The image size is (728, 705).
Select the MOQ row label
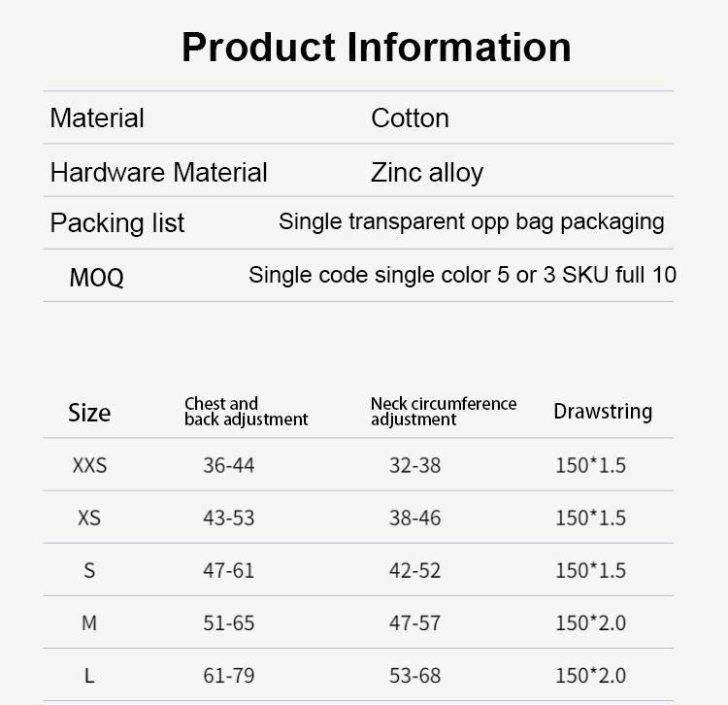(96, 278)
